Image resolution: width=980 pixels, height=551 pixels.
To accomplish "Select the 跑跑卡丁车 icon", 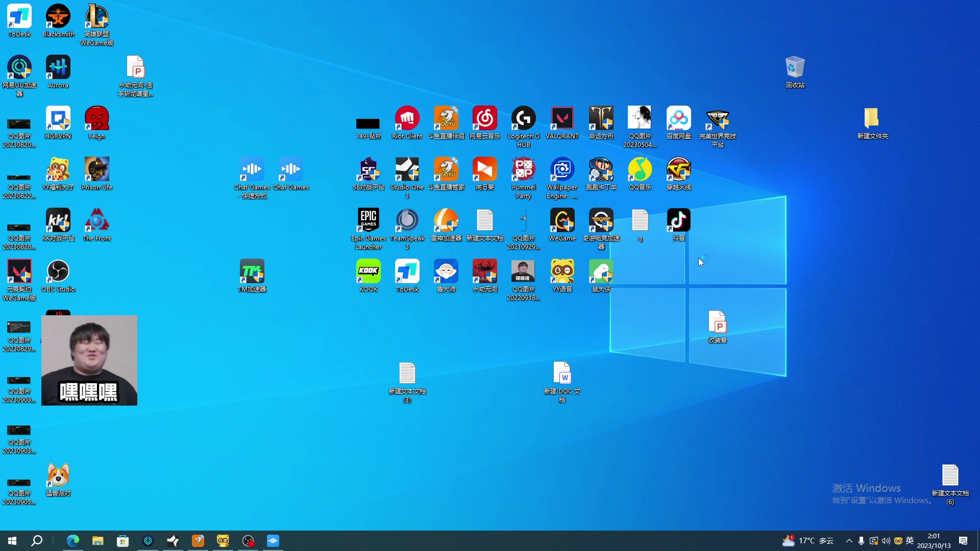I will pos(601,174).
